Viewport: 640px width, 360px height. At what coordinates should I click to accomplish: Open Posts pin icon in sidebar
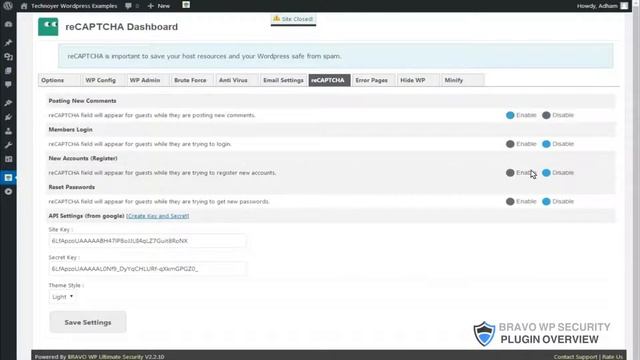pyautogui.click(x=8, y=42)
